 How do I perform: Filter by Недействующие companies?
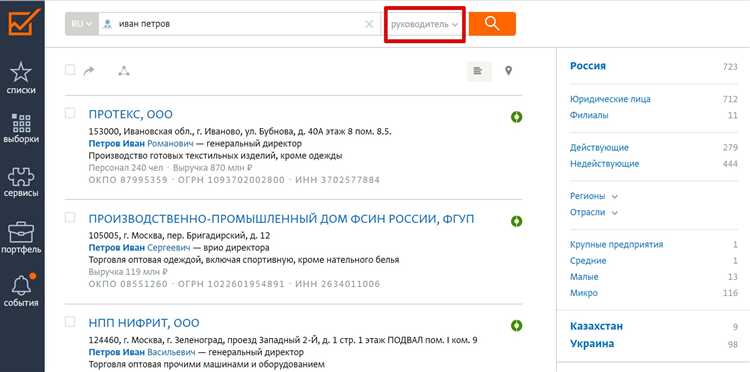tap(605, 164)
